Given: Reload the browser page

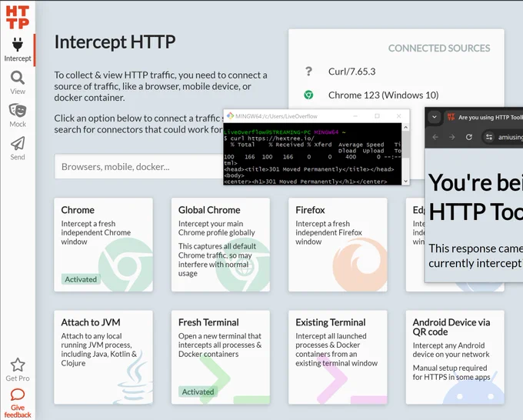Looking at the screenshot, I should click(469, 137).
